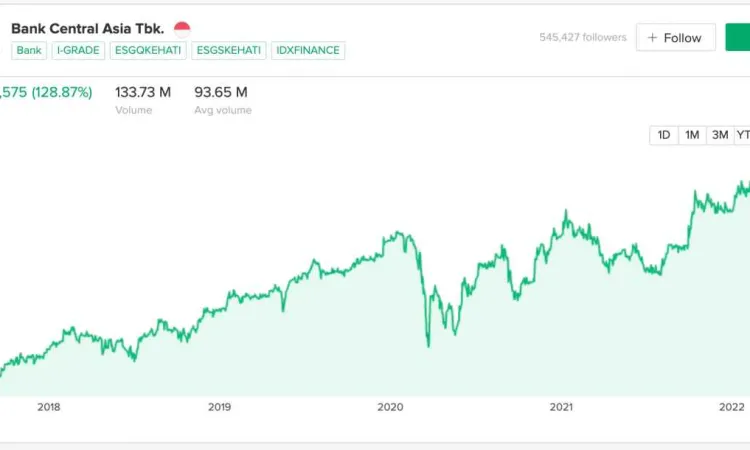Follow Bank Central Asia Tbk.
750x450 pixels.
click(675, 37)
